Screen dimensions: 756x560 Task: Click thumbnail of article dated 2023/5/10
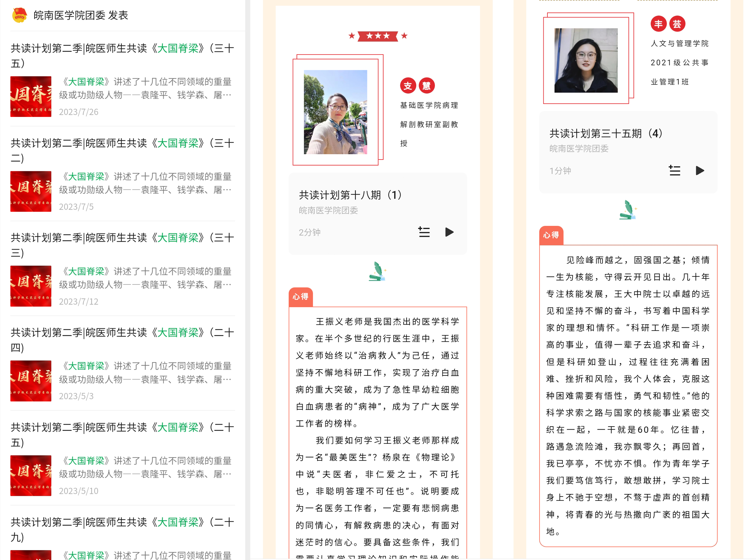(31, 476)
